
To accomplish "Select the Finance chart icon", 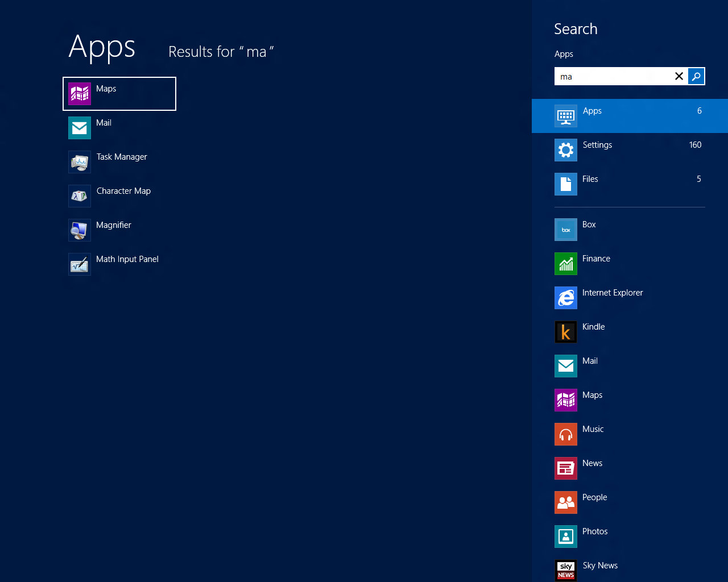I will click(x=566, y=264).
